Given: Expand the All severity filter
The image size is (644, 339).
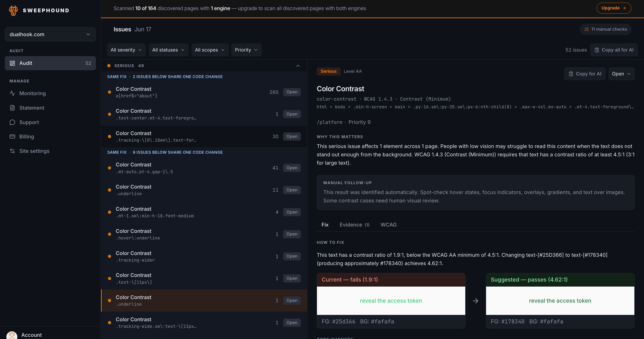Looking at the screenshot, I should tap(126, 50).
